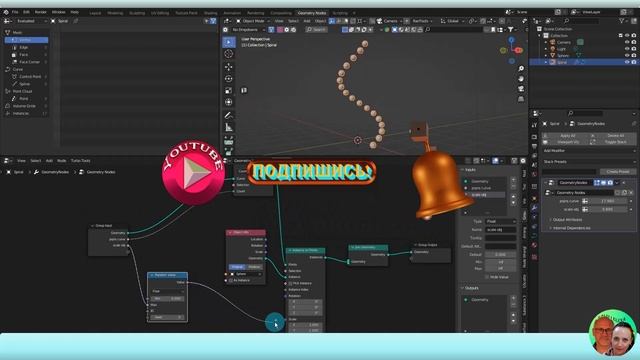Toggle camera view gizmo in viewport

click(x=521, y=89)
